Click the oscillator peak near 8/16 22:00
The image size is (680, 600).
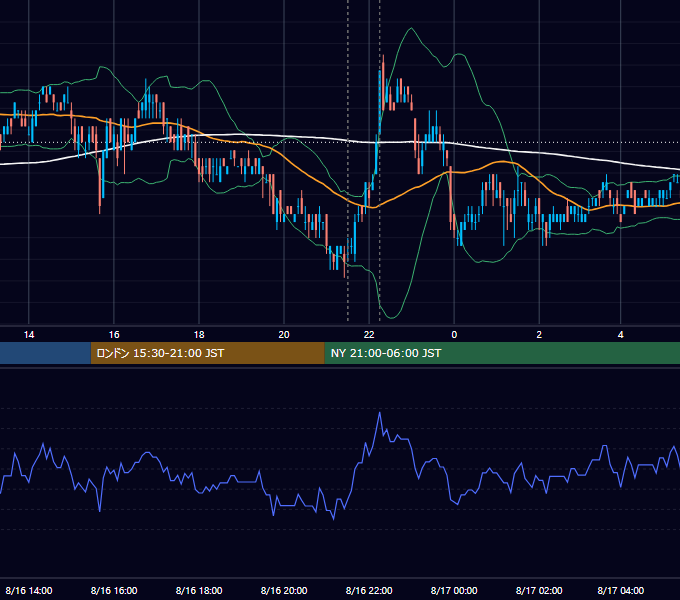pos(380,413)
